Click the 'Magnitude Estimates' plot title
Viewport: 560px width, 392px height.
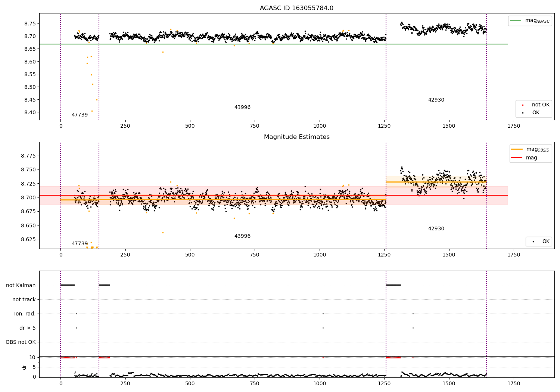pyautogui.click(x=296, y=137)
